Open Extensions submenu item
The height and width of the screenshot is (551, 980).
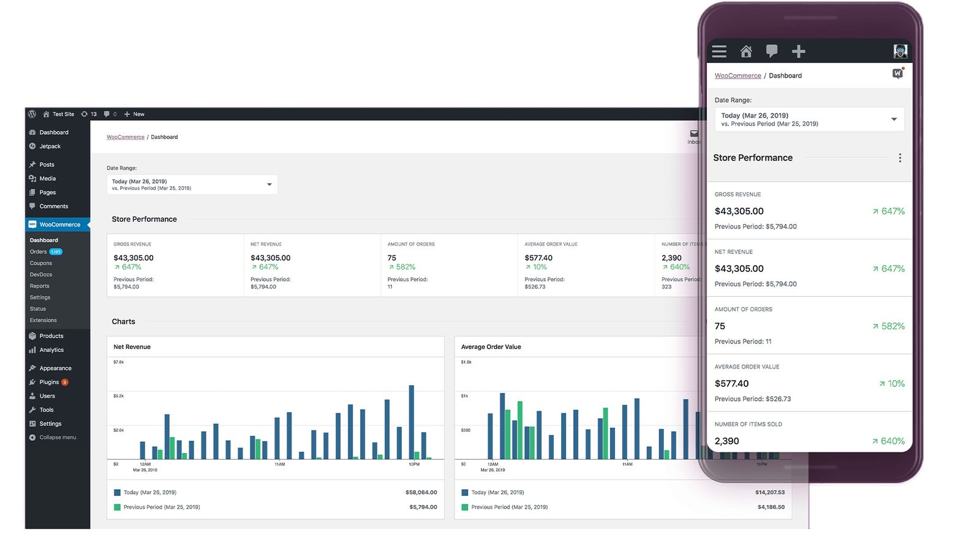43,320
